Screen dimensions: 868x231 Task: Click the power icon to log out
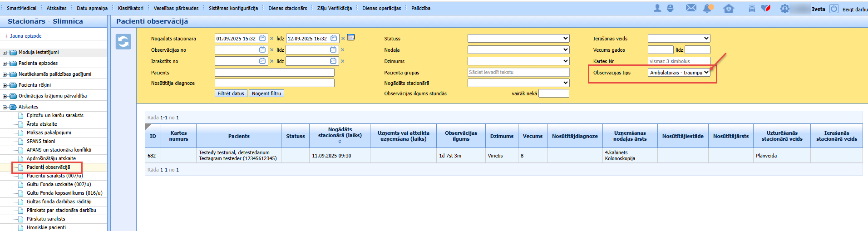pos(834,9)
